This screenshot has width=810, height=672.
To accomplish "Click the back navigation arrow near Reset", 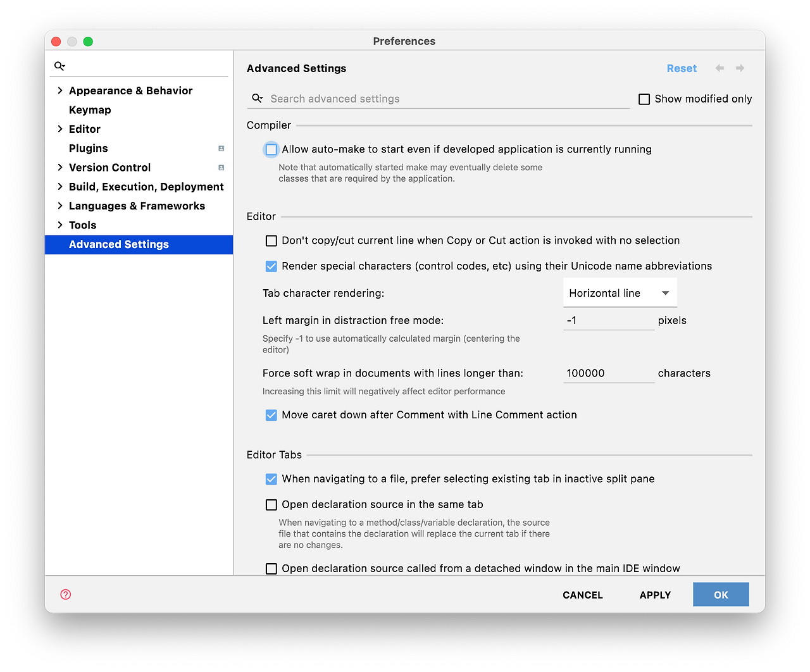I will [719, 68].
